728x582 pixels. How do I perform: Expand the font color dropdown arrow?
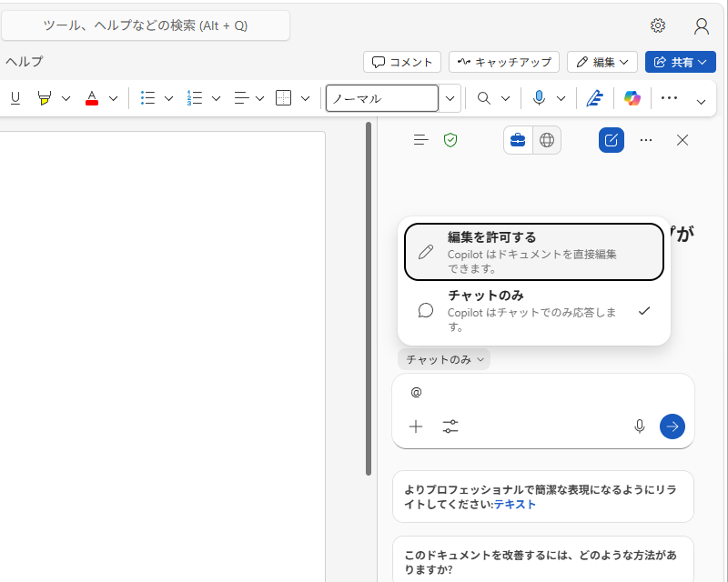(113, 97)
